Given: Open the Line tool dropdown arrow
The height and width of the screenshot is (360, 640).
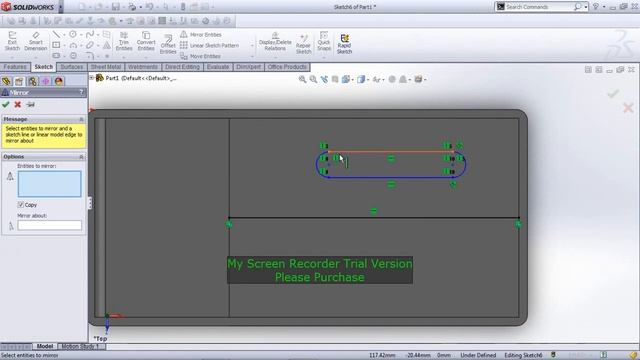Looking at the screenshot, I should click(64, 35).
